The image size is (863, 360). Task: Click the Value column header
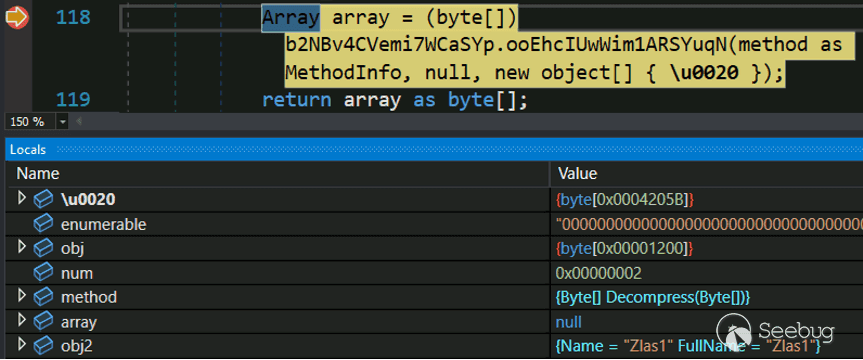coord(577,174)
